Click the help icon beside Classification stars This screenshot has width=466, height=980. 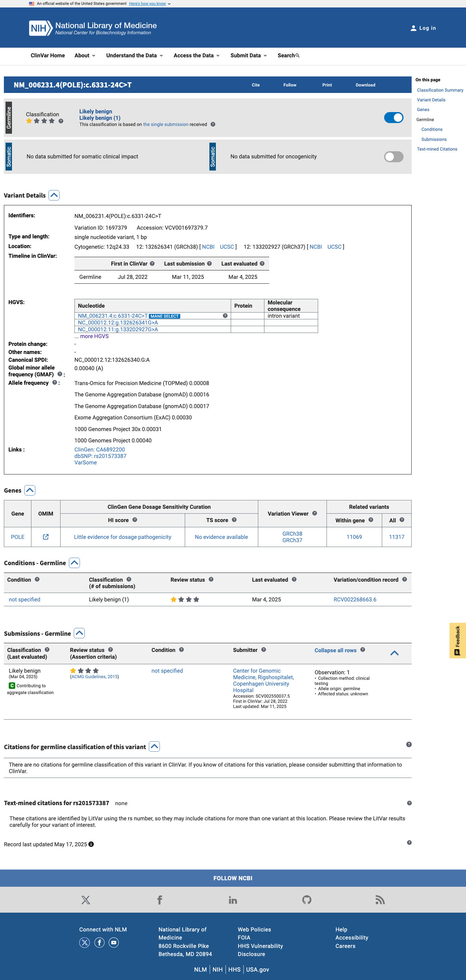[x=61, y=121]
